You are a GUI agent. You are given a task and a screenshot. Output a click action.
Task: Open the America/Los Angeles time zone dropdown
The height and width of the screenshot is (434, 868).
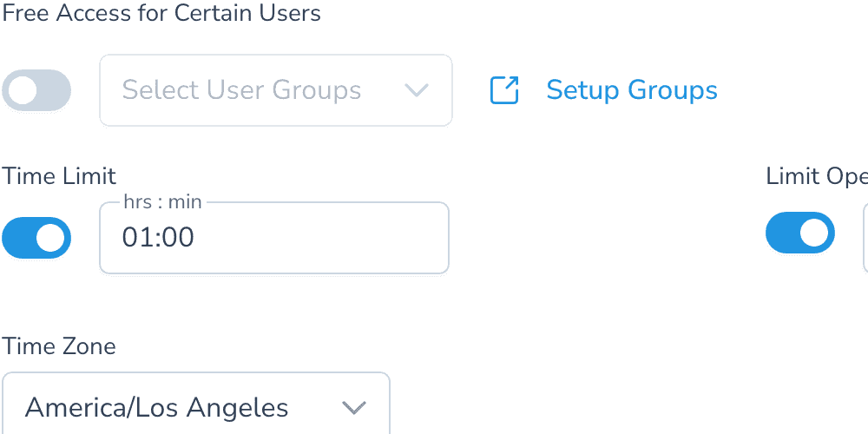point(196,403)
